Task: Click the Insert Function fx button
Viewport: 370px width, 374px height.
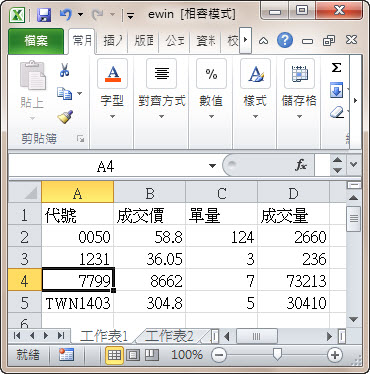Action: click(x=301, y=165)
